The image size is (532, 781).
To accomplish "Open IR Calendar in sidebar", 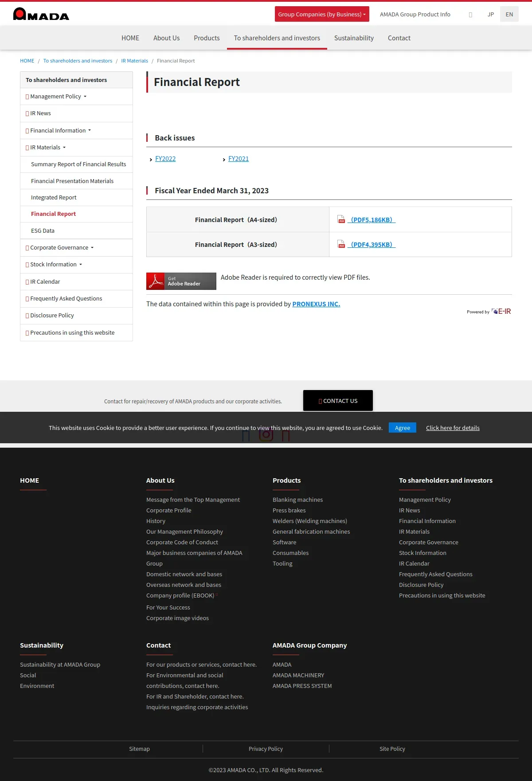I will click(76, 282).
